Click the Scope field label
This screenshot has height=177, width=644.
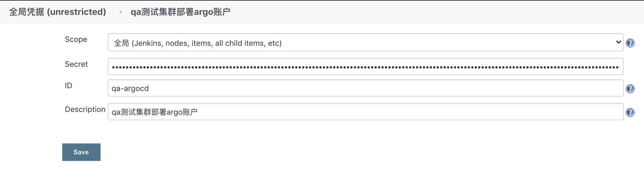click(76, 39)
